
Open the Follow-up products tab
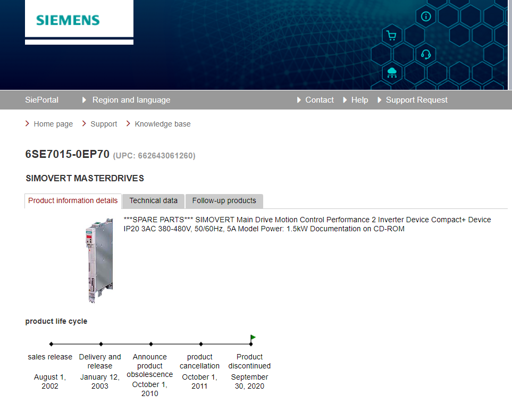224,201
